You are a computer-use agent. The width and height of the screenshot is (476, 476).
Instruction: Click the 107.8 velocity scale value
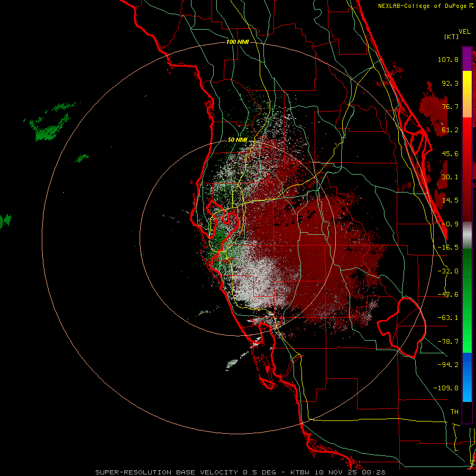point(448,59)
